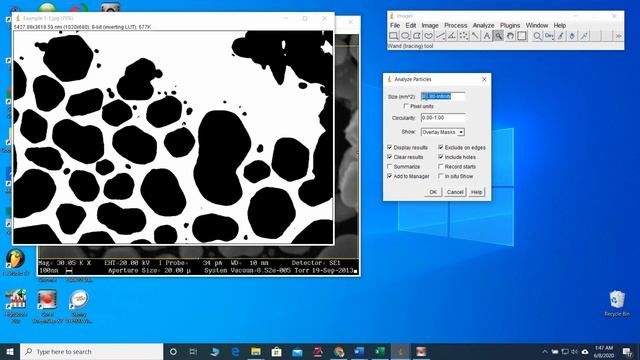640x360 pixels.
Task: Open Excel from taskbar
Action: [x=380, y=351]
